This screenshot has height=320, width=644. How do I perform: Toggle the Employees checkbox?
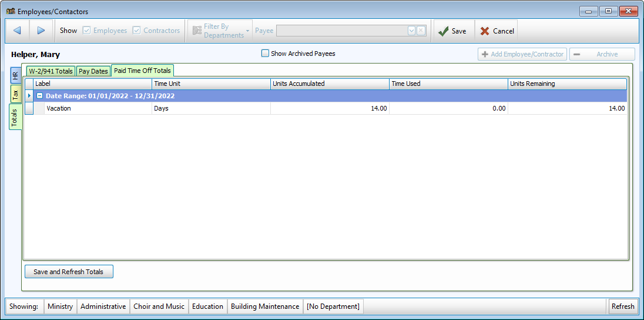point(86,31)
